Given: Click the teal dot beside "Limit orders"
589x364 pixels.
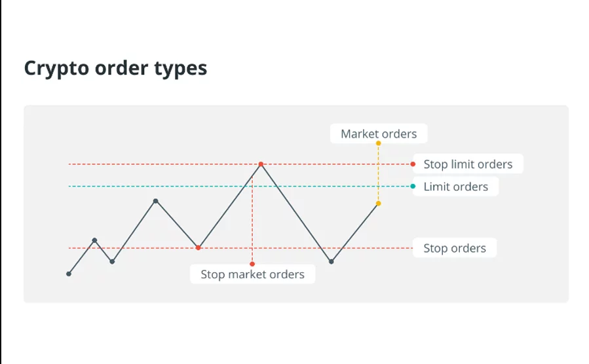Looking at the screenshot, I should coord(413,187).
